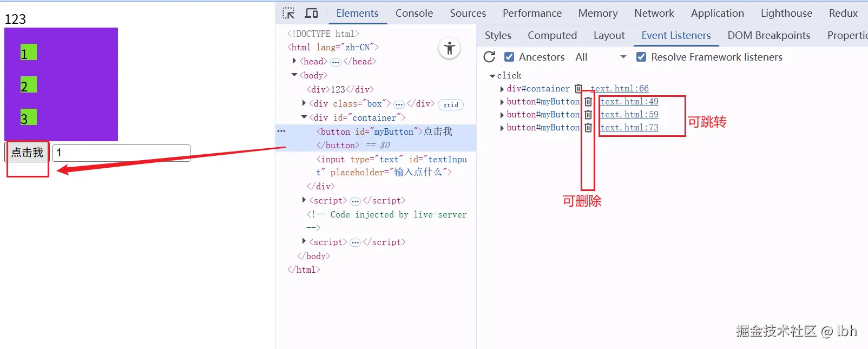The width and height of the screenshot is (868, 349).
Task: Delete the div#container click listener
Action: click(x=578, y=88)
